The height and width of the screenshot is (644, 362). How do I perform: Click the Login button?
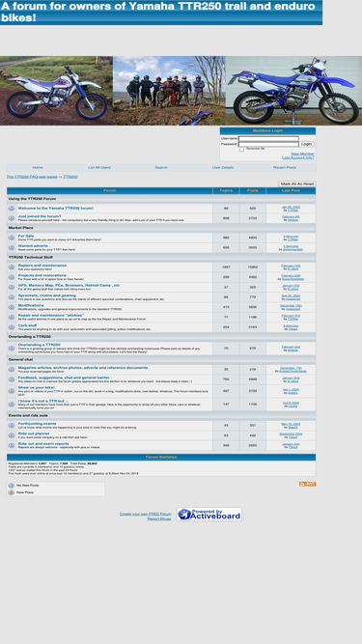[x=307, y=144]
